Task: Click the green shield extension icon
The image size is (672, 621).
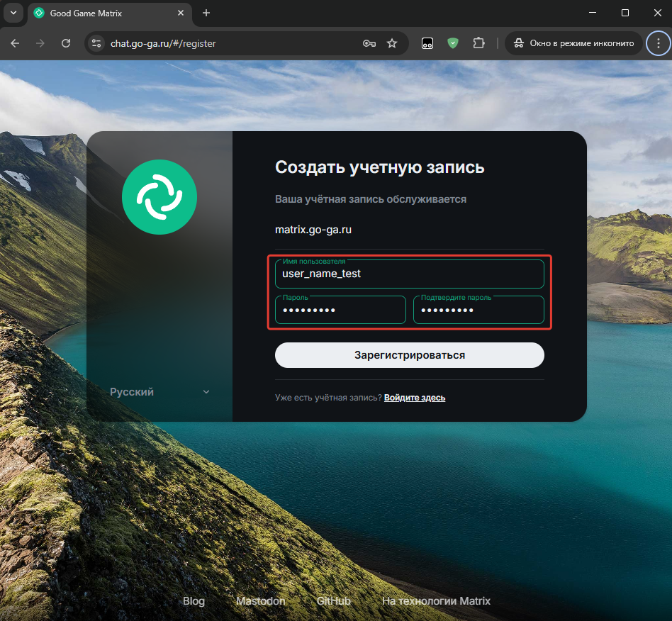Action: click(452, 43)
